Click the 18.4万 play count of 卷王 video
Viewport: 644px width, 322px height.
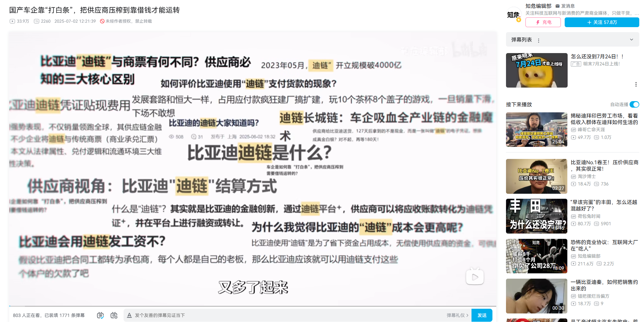[581, 184]
